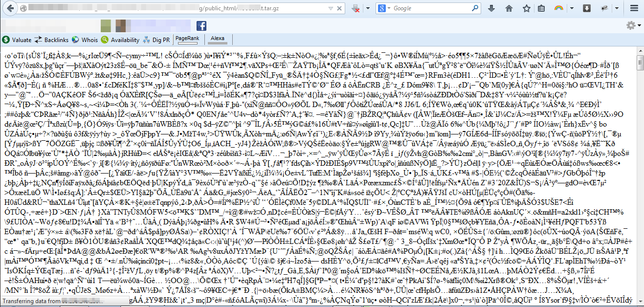The image size is (644, 307).
Task: Go to the Home page icon
Action: pos(509,8)
